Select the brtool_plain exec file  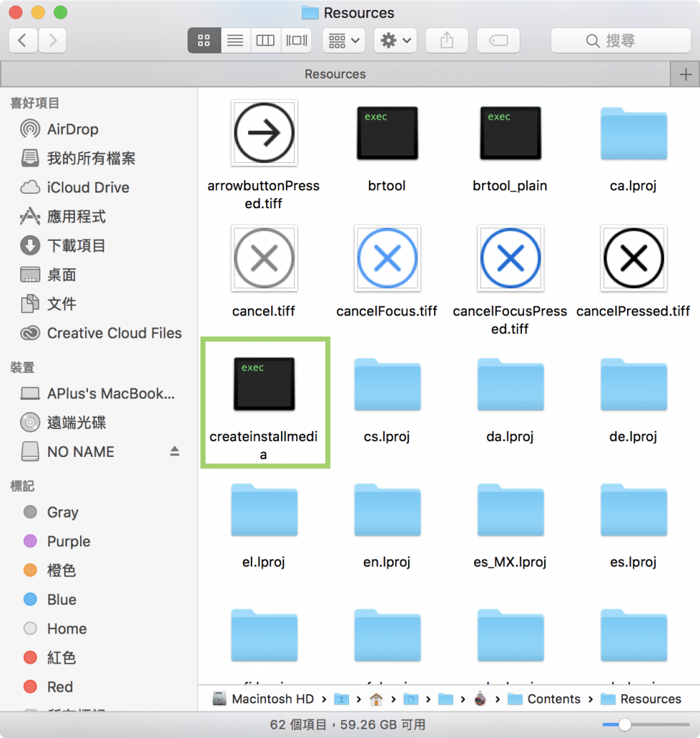click(x=510, y=133)
